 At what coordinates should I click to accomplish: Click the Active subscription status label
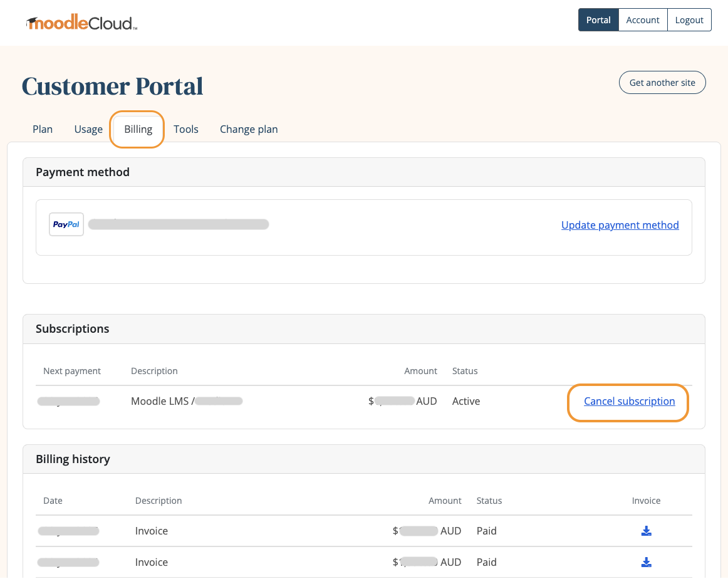coord(466,401)
